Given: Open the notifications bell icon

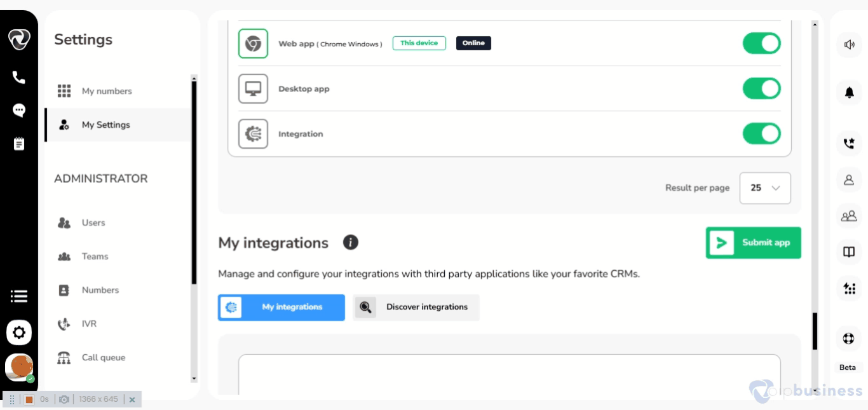Looking at the screenshot, I should 849,93.
